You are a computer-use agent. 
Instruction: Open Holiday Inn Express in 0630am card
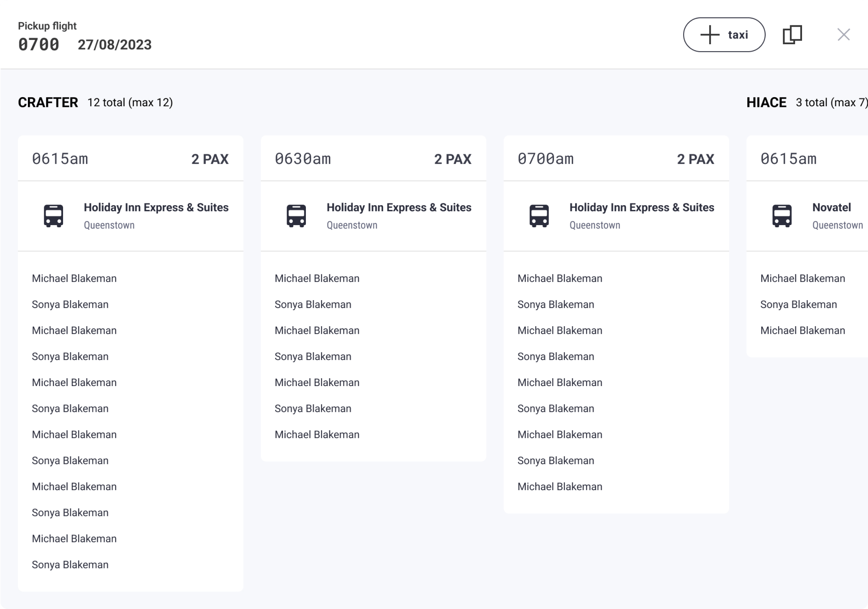tap(398, 208)
